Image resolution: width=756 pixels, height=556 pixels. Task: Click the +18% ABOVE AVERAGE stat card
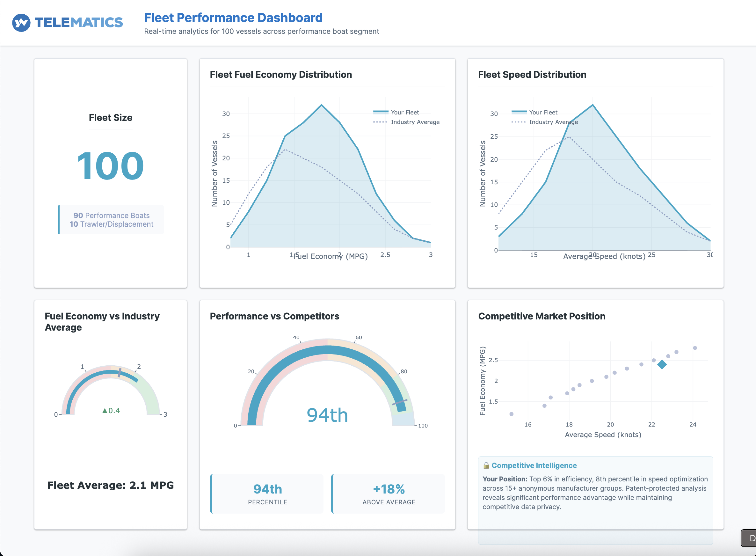click(389, 494)
